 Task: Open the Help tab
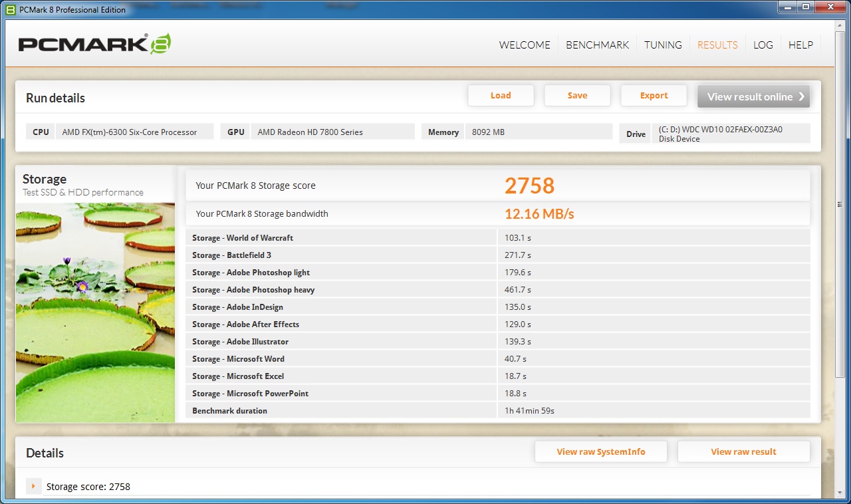pyautogui.click(x=800, y=45)
